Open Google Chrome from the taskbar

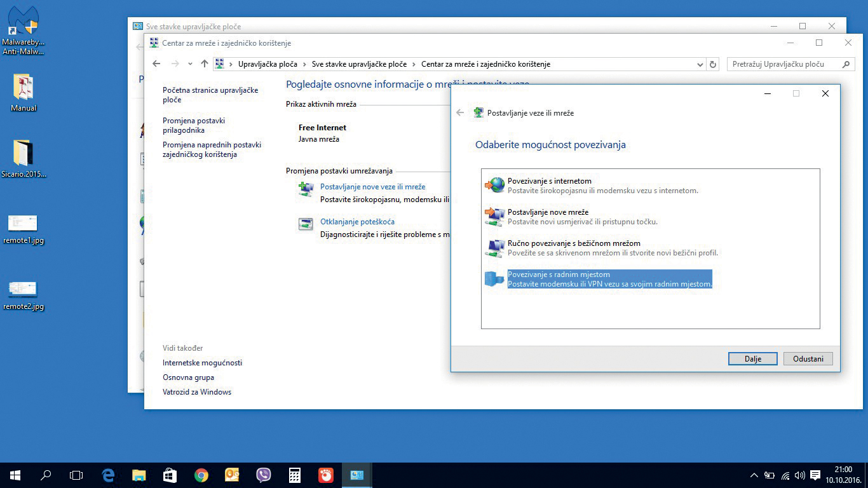click(201, 475)
